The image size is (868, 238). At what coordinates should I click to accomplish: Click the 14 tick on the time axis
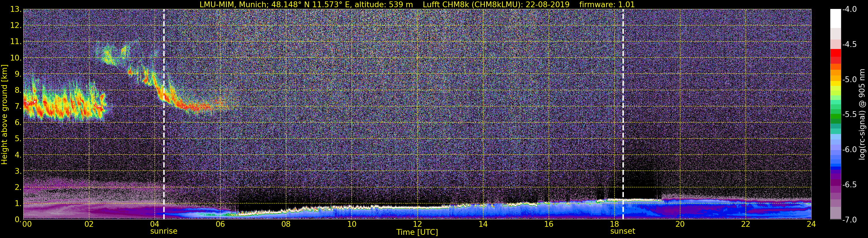pos(483,224)
